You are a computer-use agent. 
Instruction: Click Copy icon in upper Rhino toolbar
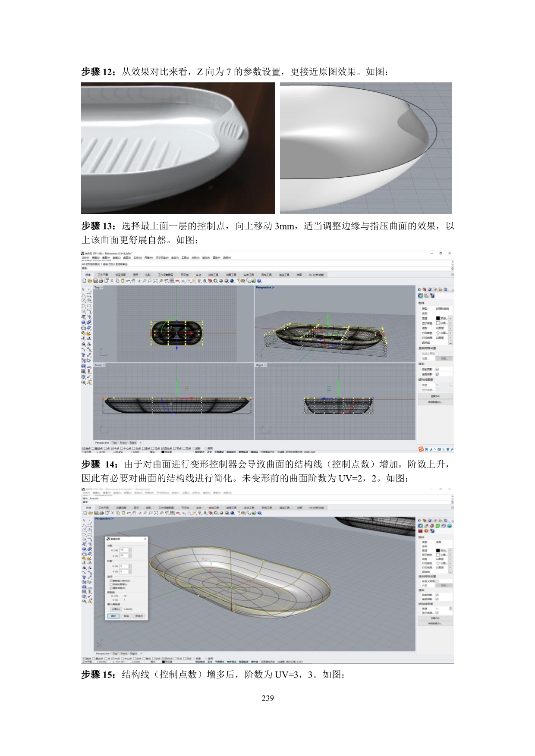click(x=117, y=281)
